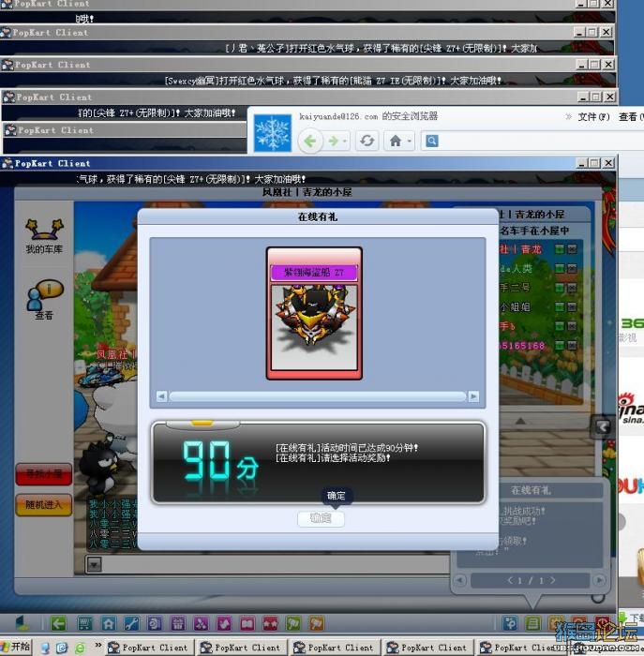Click the 在线有礼 header in bottom-right popup
Image resolution: width=644 pixels, height=656 pixels.
(531, 490)
